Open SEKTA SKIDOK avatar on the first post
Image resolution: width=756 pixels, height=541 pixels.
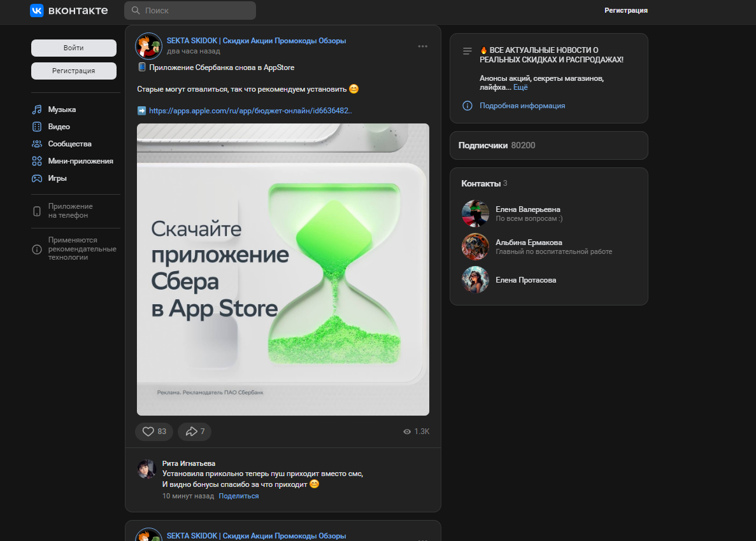pyautogui.click(x=148, y=46)
